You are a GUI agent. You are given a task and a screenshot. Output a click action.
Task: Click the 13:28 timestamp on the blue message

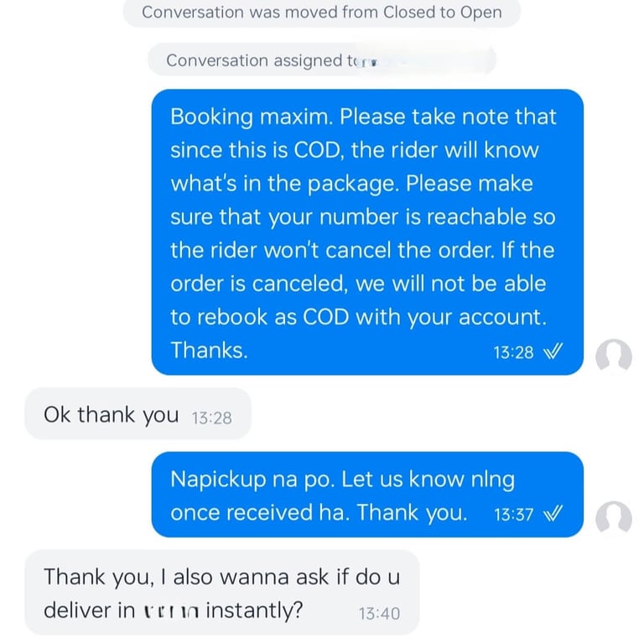pyautogui.click(x=513, y=352)
